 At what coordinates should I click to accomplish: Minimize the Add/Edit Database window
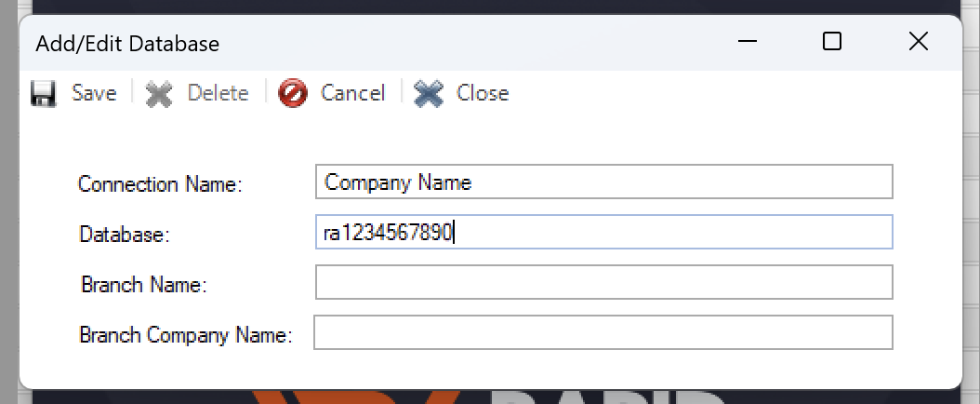(747, 42)
